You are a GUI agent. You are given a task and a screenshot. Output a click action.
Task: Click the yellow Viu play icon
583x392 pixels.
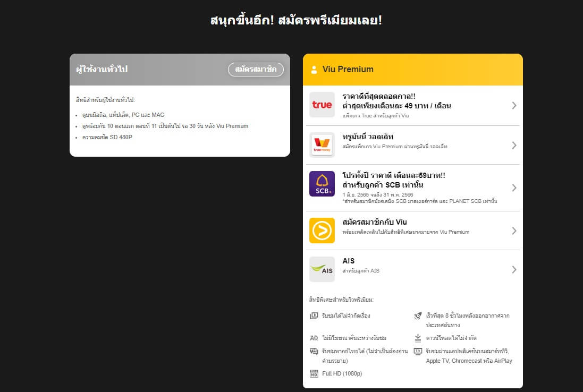(322, 231)
